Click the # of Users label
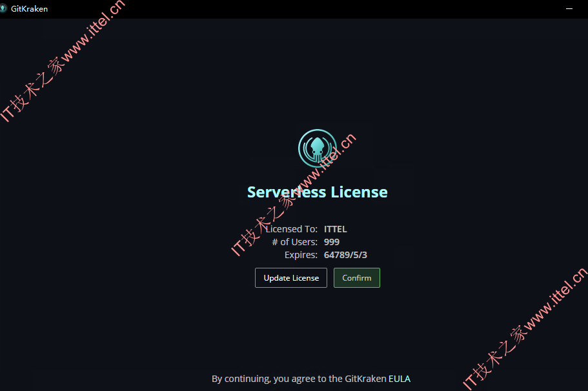Image resolution: width=588 pixels, height=391 pixels. pyautogui.click(x=295, y=242)
